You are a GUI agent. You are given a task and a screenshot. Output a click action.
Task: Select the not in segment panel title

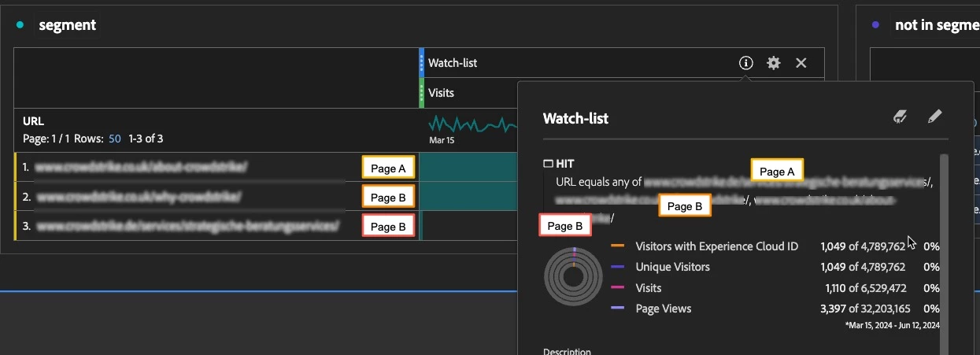tap(937, 25)
